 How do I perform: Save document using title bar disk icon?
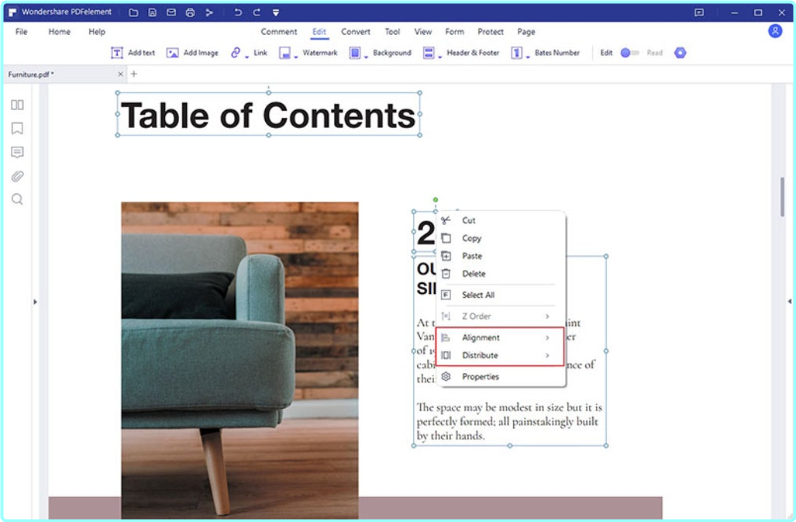[152, 12]
